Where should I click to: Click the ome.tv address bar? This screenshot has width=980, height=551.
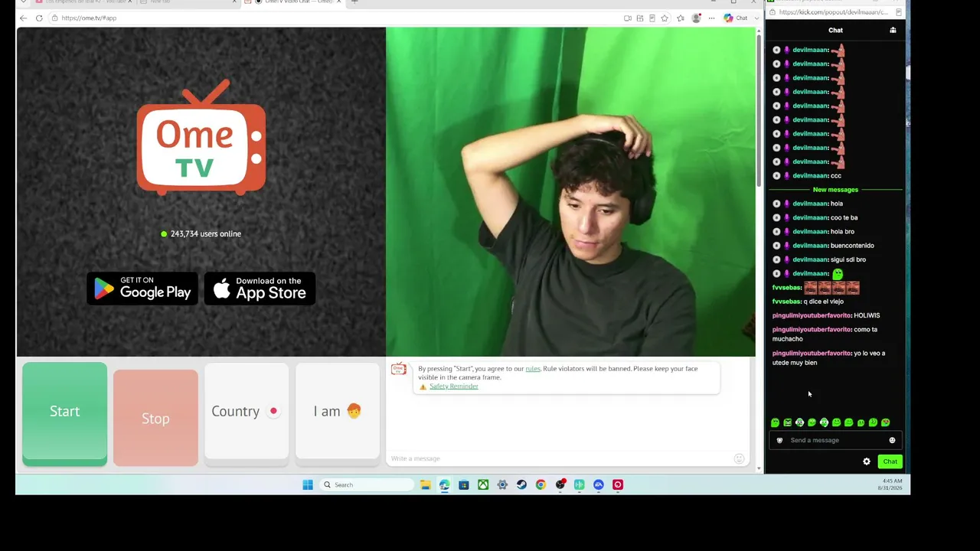click(337, 18)
